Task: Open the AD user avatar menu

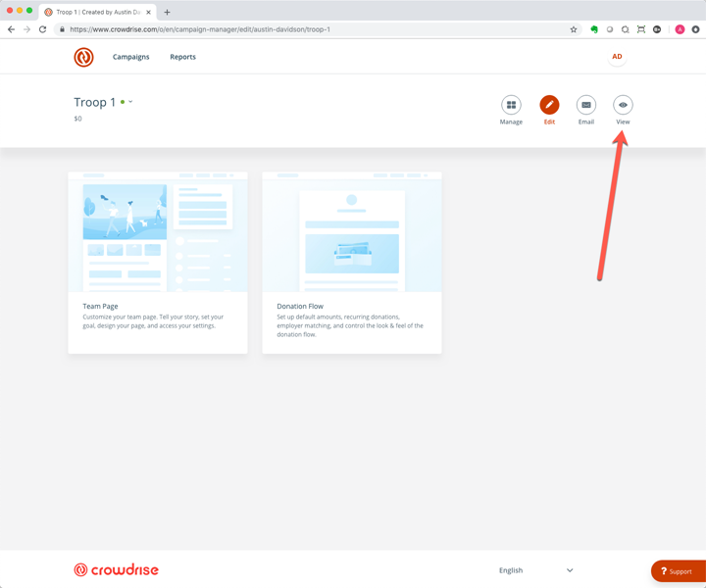Action: click(617, 57)
